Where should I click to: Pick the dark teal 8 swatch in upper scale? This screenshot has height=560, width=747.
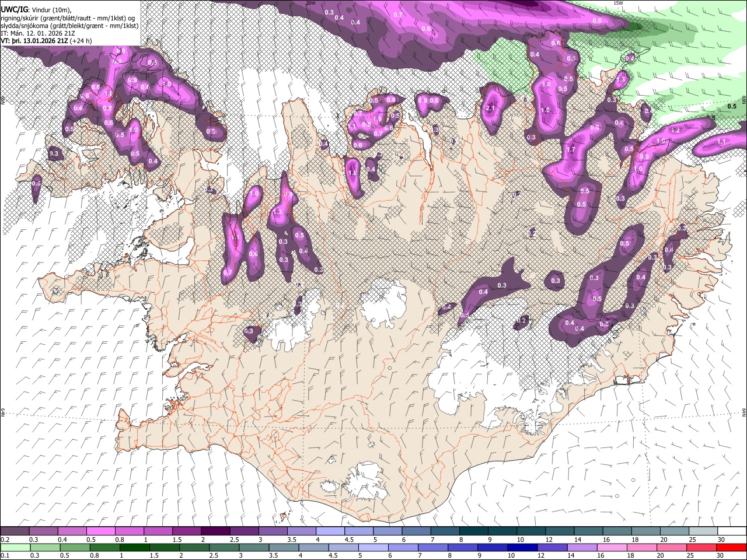473,531
